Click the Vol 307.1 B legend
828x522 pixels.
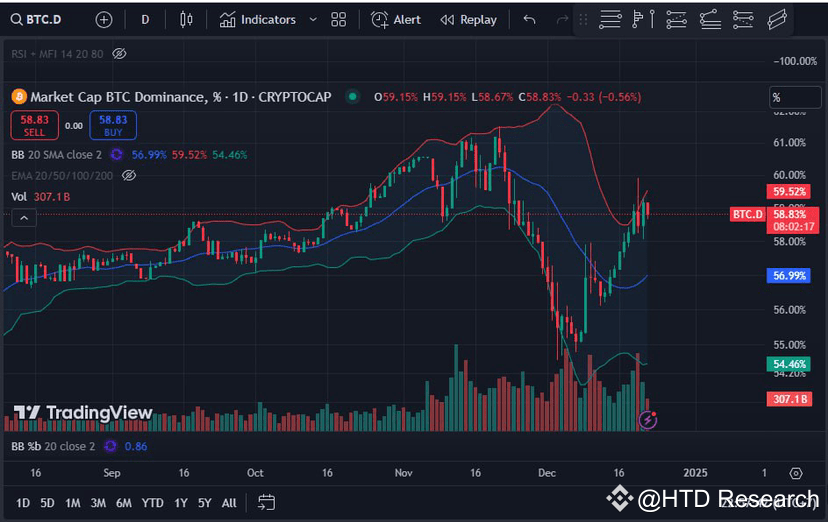click(41, 197)
